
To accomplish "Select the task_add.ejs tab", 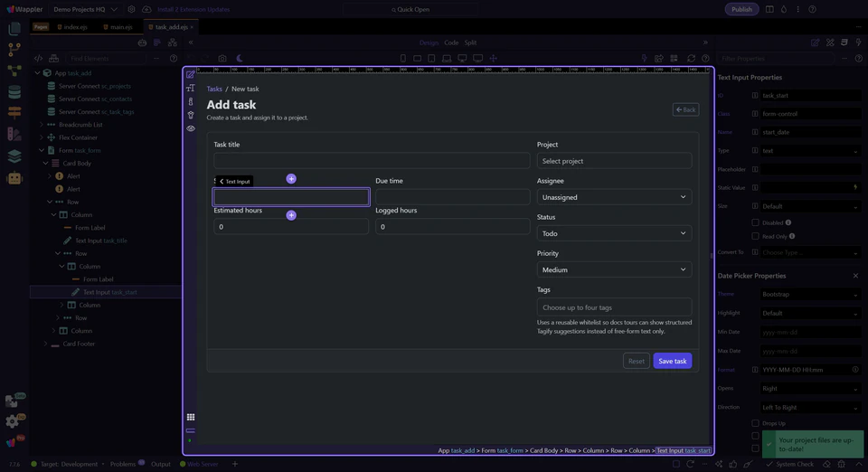I will [x=171, y=26].
